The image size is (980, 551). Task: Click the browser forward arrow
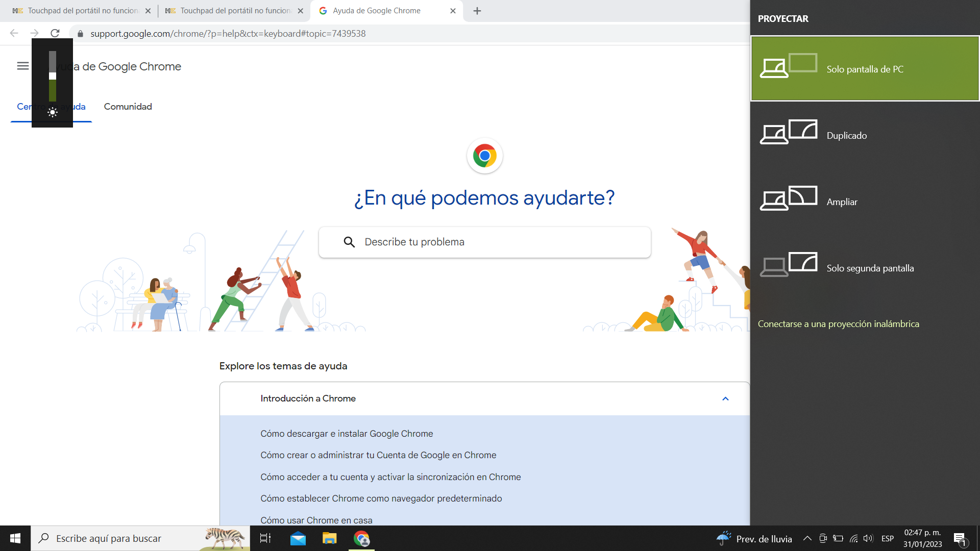34,33
